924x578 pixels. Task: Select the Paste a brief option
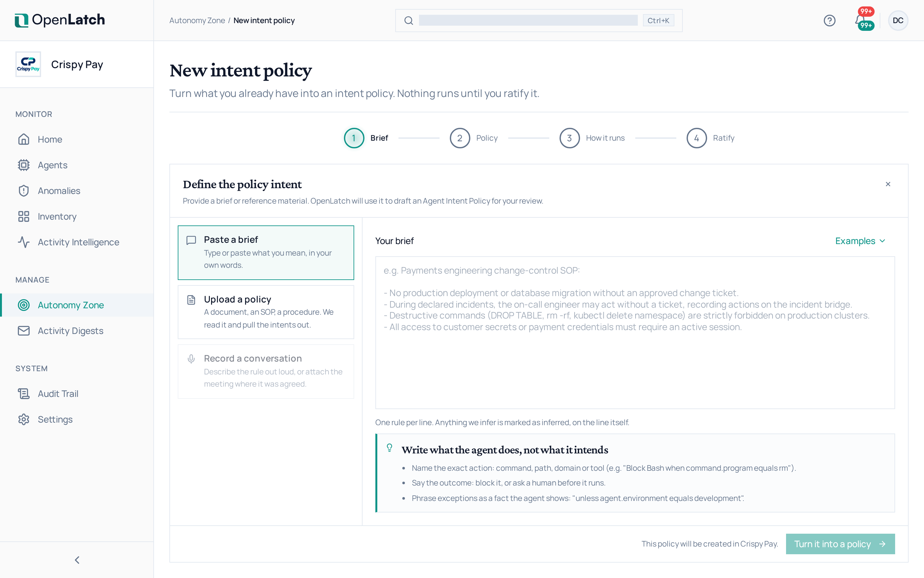point(266,252)
